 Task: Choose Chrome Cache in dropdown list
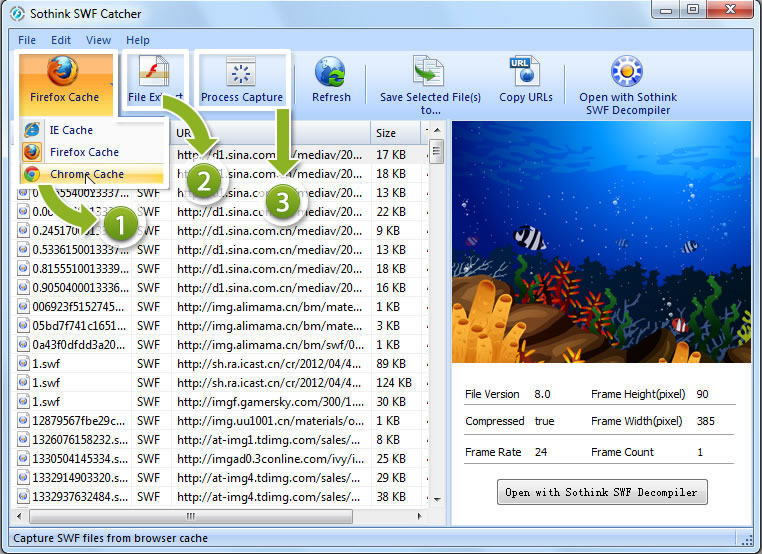[93, 174]
